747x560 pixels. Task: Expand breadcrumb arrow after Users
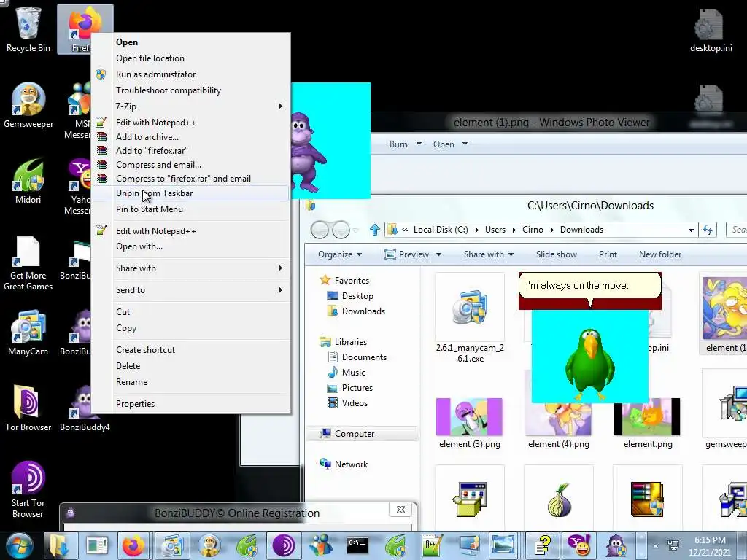click(514, 230)
